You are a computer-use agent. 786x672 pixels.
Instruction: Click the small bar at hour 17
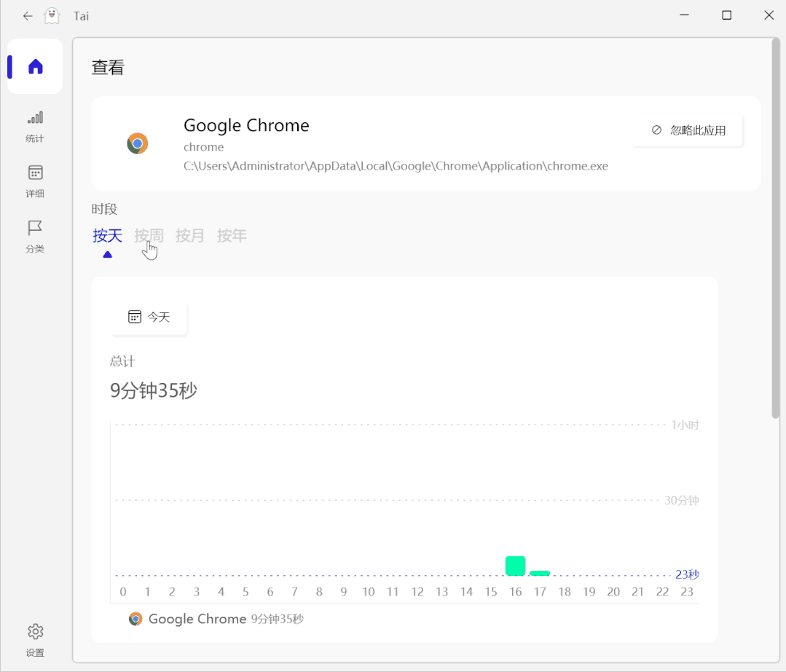(x=540, y=573)
